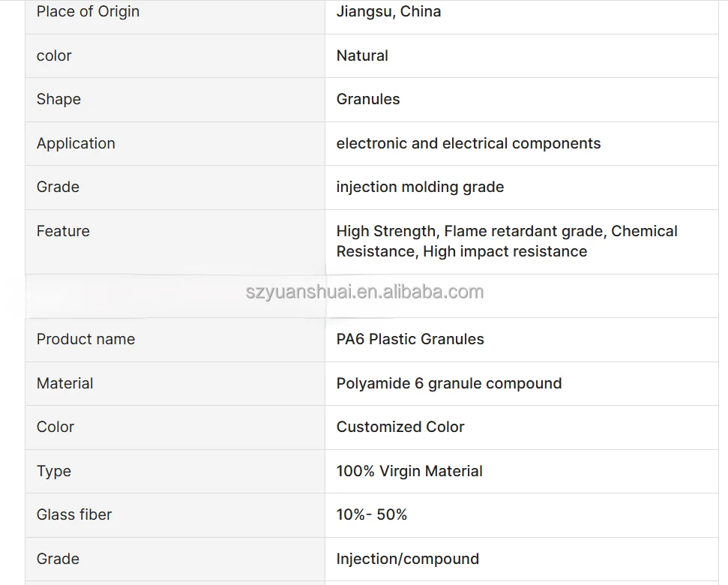Select the "Application" label cell
728x585 pixels.
click(x=76, y=143)
